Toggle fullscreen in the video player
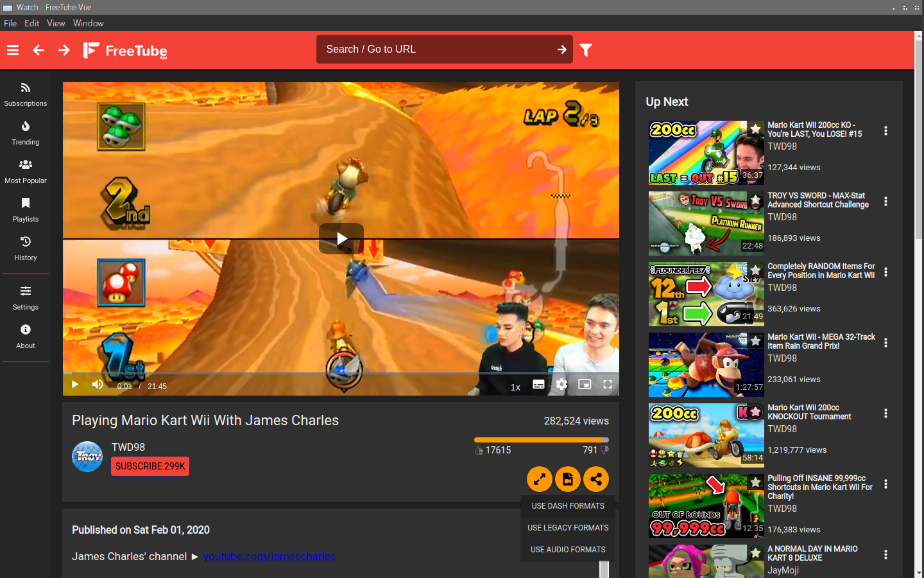Viewport: 924px width, 578px height. pyautogui.click(x=608, y=385)
